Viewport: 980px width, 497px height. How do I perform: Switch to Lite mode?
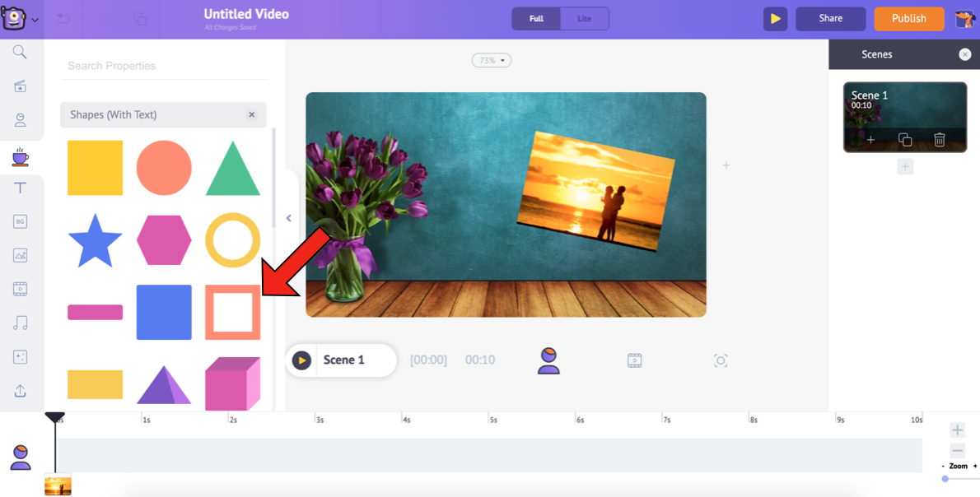(x=584, y=18)
